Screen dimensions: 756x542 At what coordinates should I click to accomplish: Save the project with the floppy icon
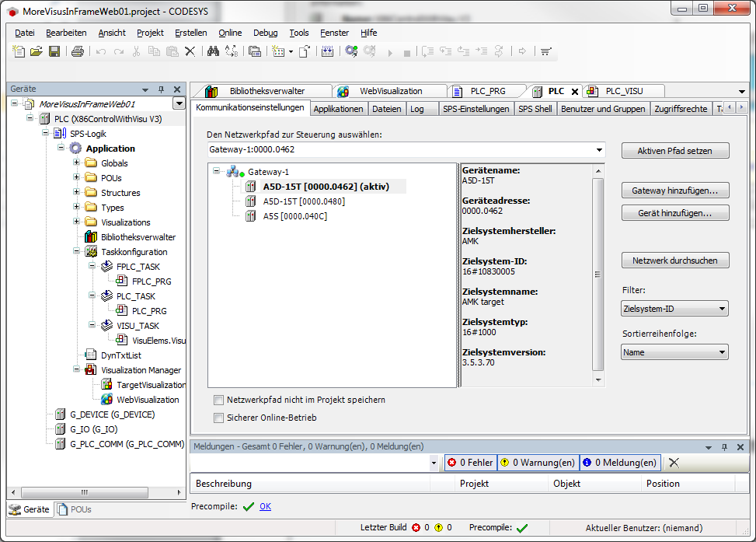(54, 51)
